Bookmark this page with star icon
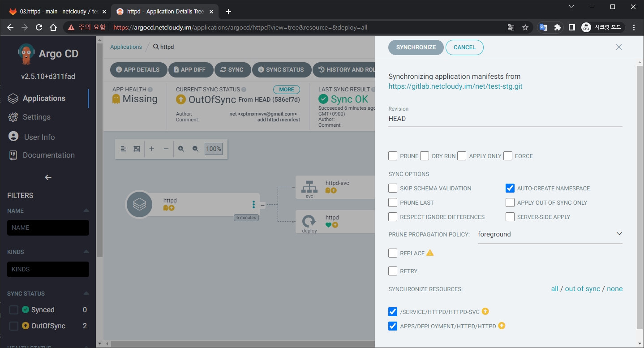Screen dimensions: 644x348 pos(525,27)
